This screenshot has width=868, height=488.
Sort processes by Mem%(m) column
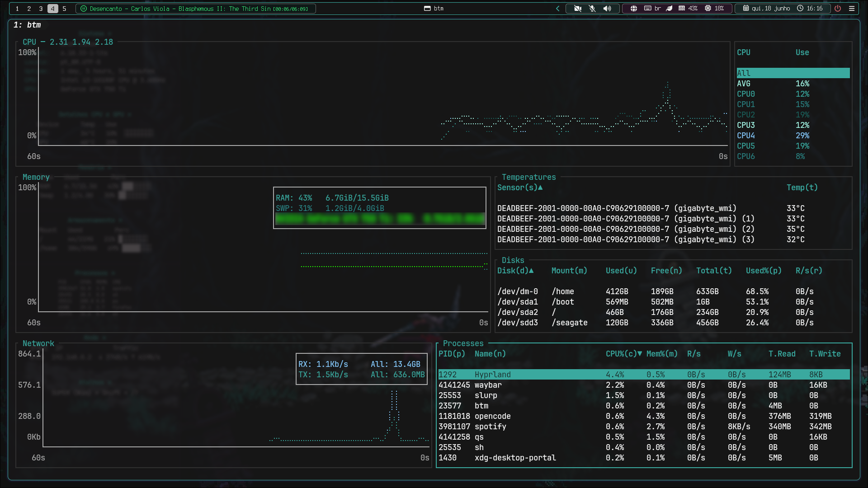[662, 354]
